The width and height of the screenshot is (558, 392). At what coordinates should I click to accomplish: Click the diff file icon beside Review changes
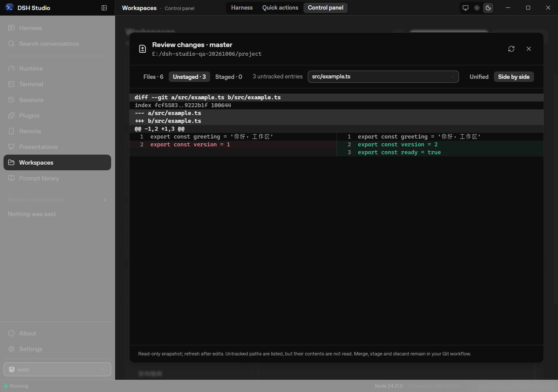[142, 49]
